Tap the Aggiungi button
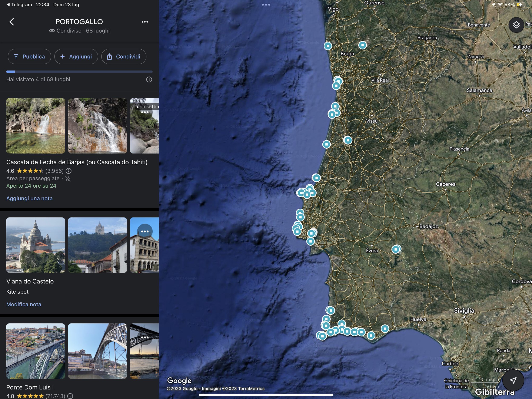The image size is (532, 399). tap(76, 57)
